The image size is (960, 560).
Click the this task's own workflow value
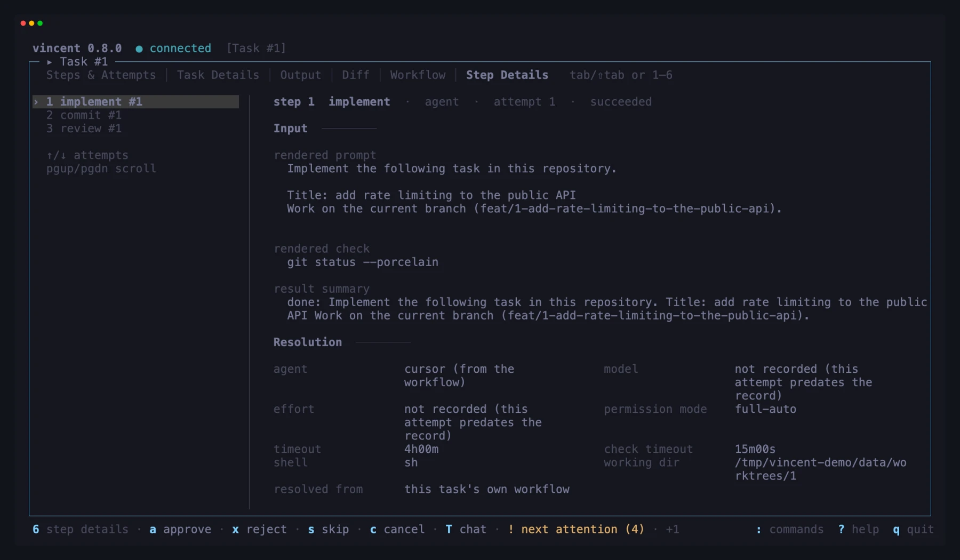click(x=486, y=489)
